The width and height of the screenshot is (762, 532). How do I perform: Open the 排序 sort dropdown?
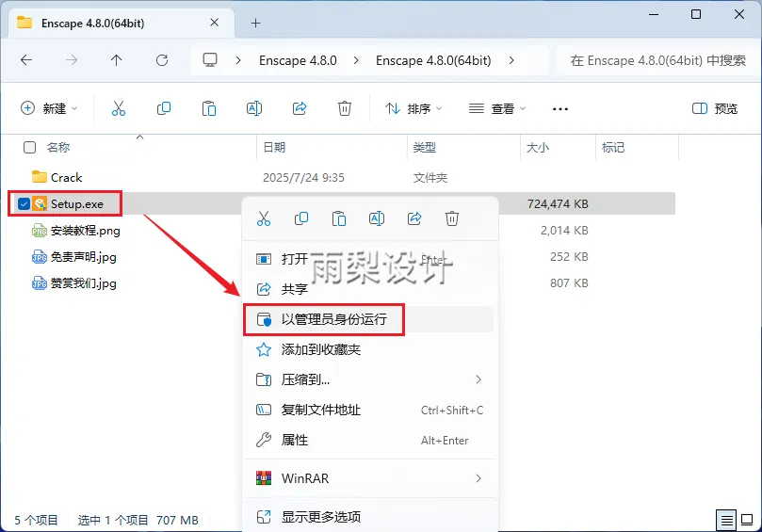413,109
